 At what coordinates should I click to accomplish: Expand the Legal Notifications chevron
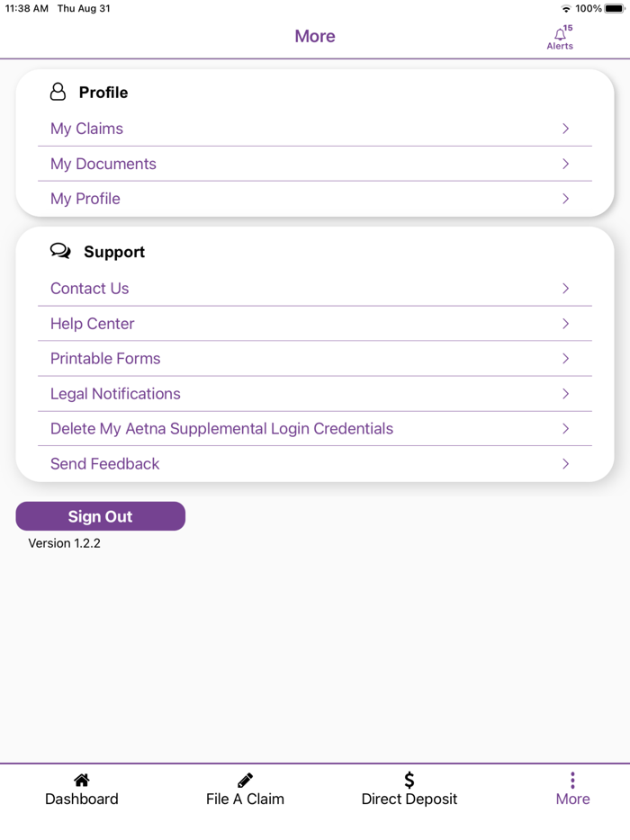[x=566, y=394]
